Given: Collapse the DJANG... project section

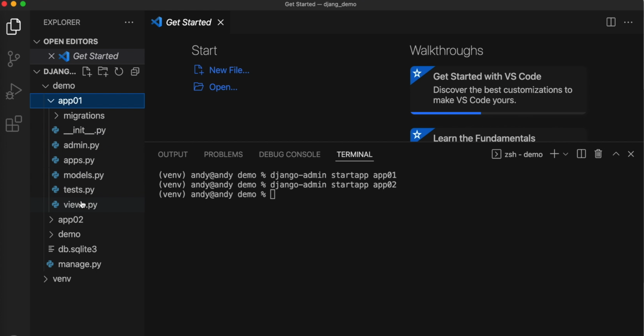Looking at the screenshot, I should pyautogui.click(x=37, y=72).
